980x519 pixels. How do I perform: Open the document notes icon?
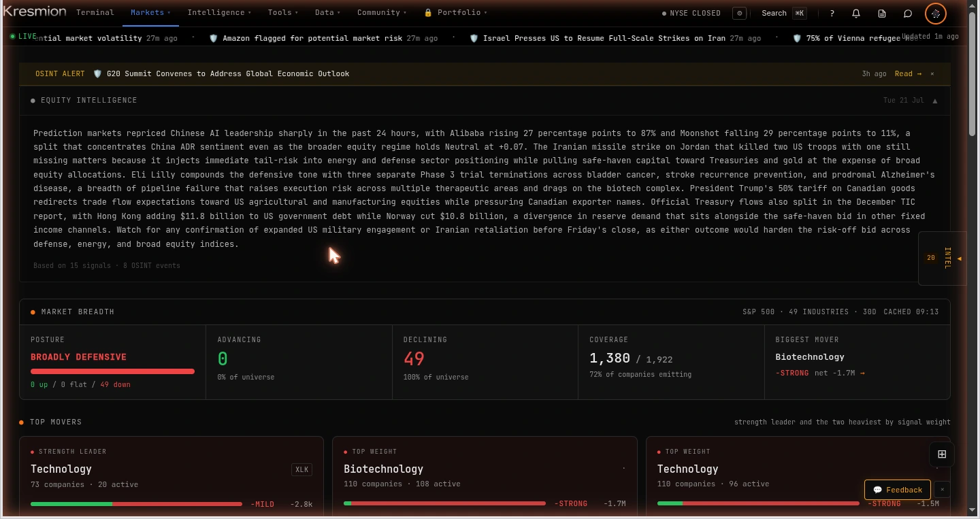[882, 13]
